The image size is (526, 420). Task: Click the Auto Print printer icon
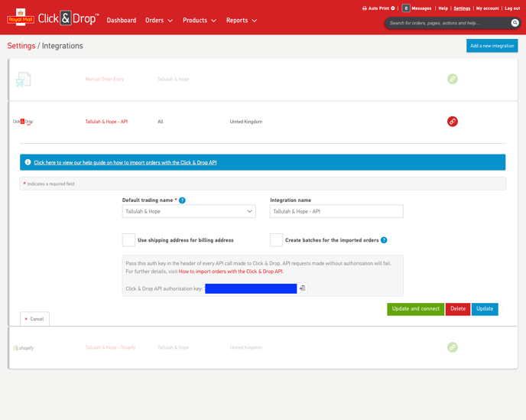(365, 8)
